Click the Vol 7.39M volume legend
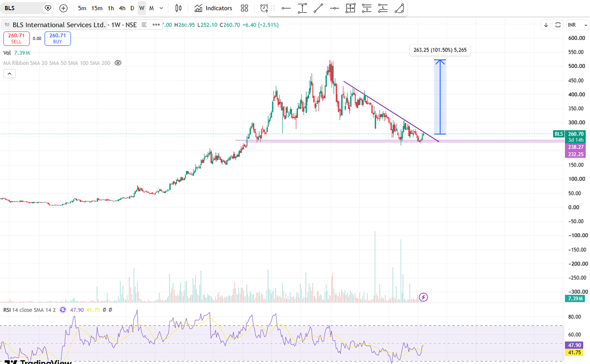The height and width of the screenshot is (364, 590). coord(17,53)
